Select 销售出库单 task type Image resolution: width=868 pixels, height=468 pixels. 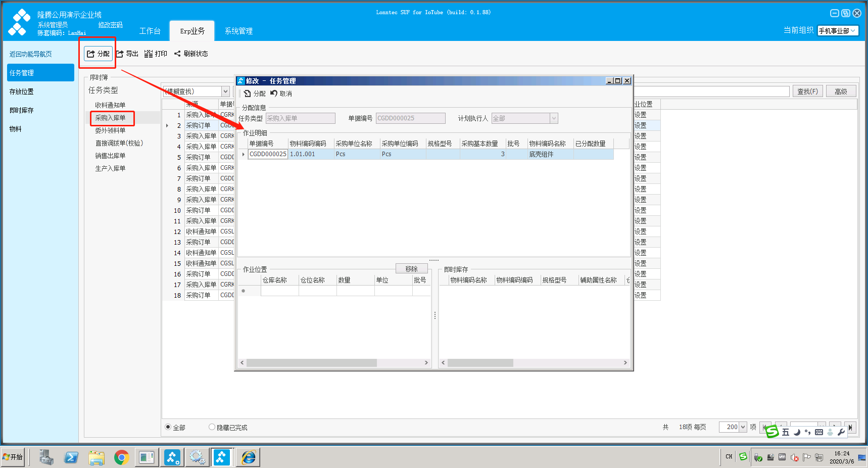click(110, 156)
